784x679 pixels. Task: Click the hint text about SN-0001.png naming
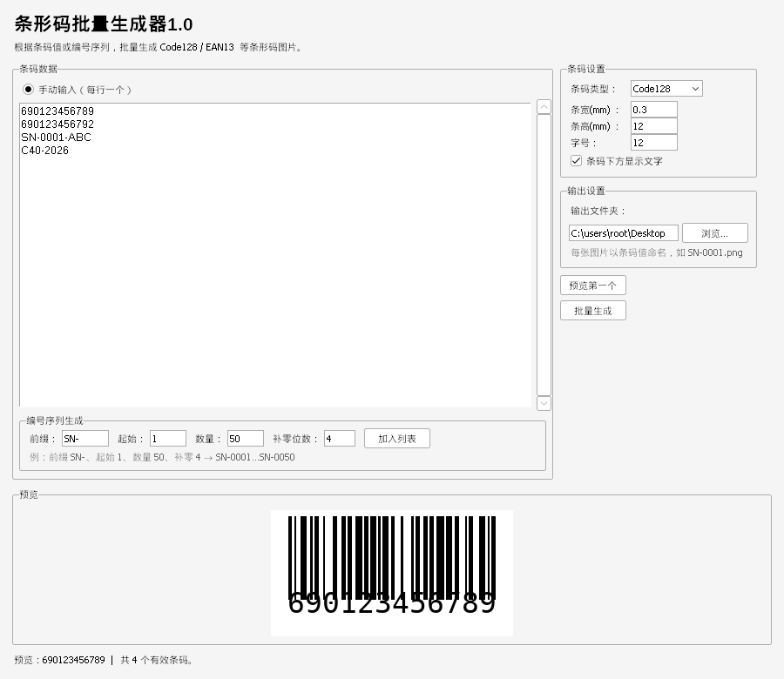point(657,252)
